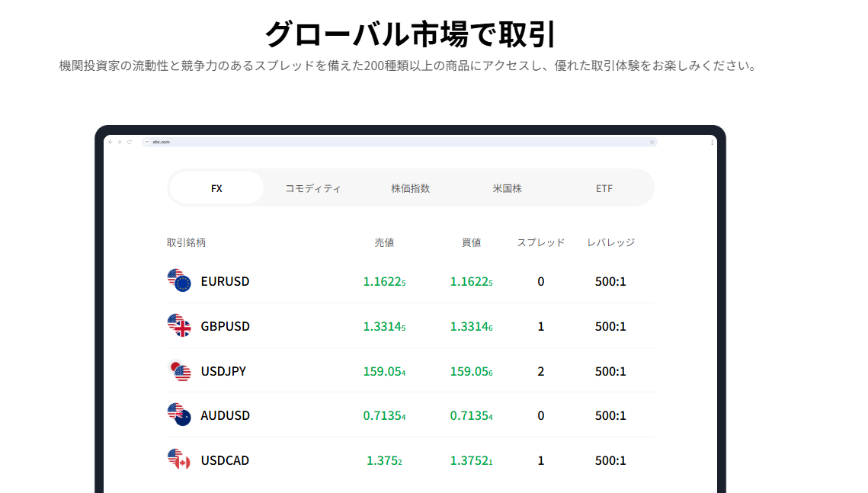Click the 買値 column header
Image resolution: width=868 pixels, height=493 pixels.
(471, 242)
